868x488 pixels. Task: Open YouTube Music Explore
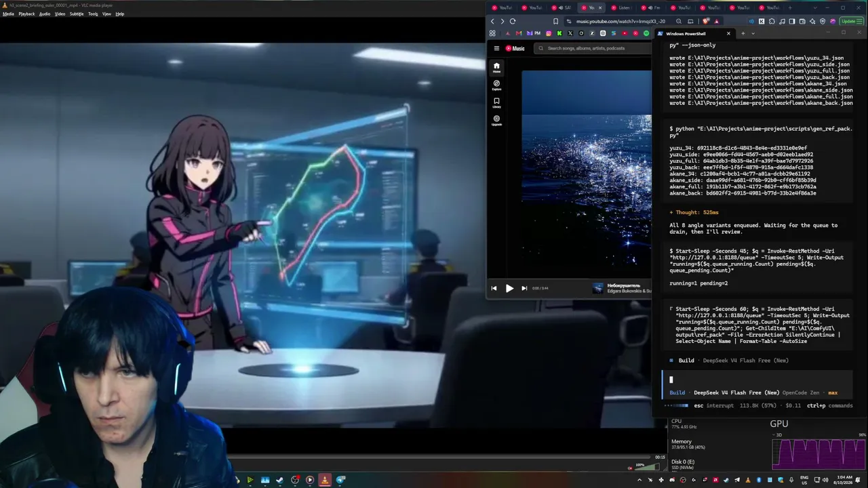coord(496,85)
